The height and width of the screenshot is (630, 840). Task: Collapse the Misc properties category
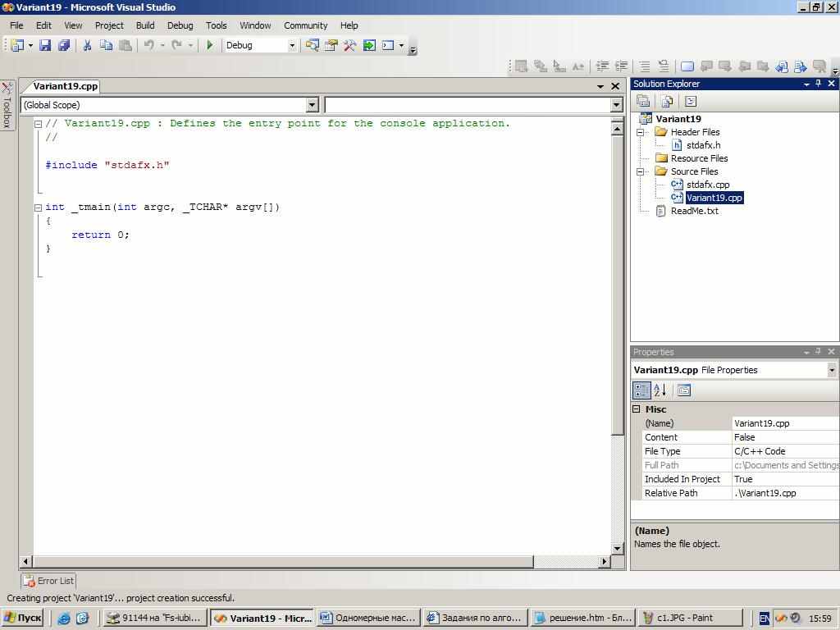637,409
